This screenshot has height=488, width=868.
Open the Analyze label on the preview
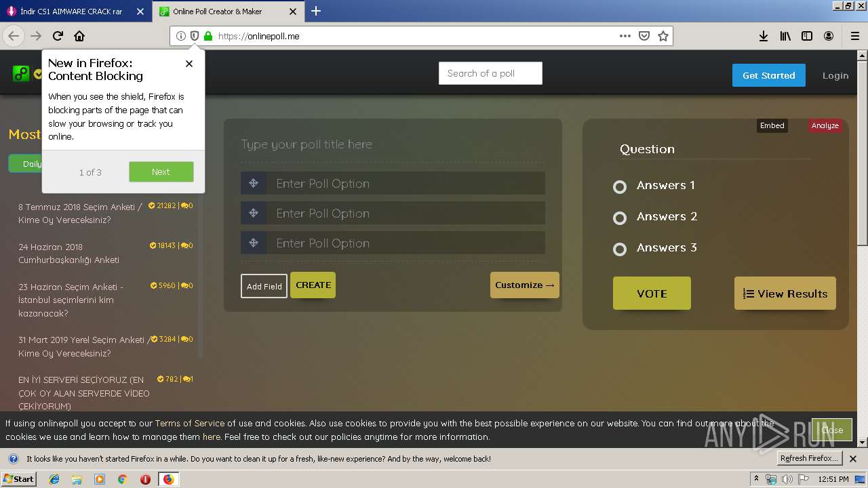tap(825, 125)
